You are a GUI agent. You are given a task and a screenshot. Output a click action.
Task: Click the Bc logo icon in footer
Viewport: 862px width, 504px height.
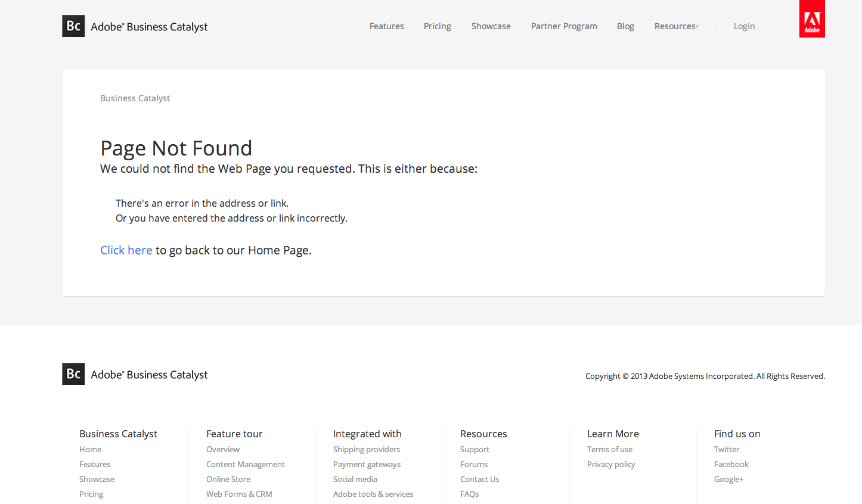(x=73, y=374)
